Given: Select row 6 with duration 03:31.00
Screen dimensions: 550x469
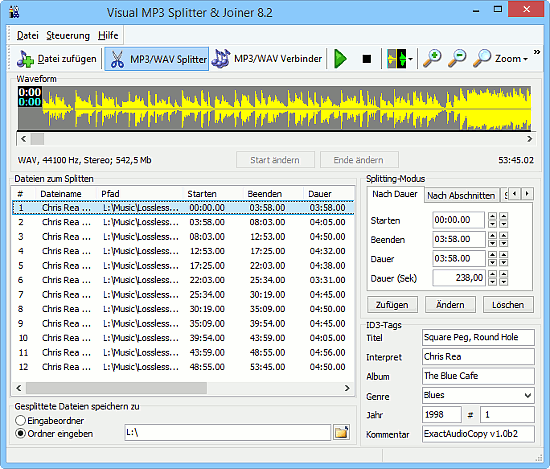Looking at the screenshot, I should (x=183, y=280).
